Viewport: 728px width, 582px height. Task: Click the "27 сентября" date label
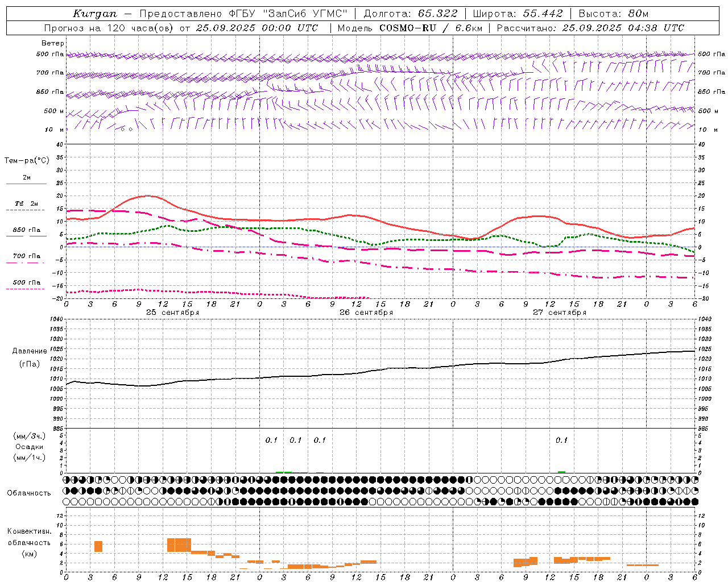tap(560, 313)
